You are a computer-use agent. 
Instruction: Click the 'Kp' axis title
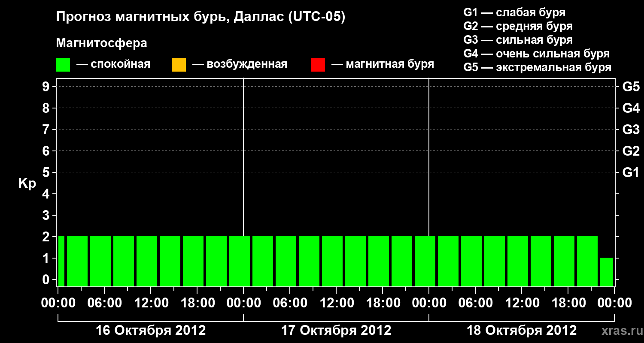coord(27,184)
